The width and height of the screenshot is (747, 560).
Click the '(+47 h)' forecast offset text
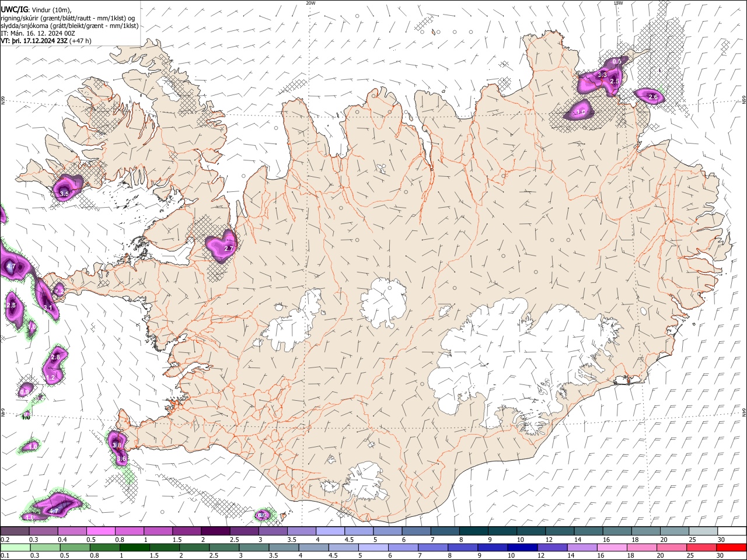coord(81,41)
